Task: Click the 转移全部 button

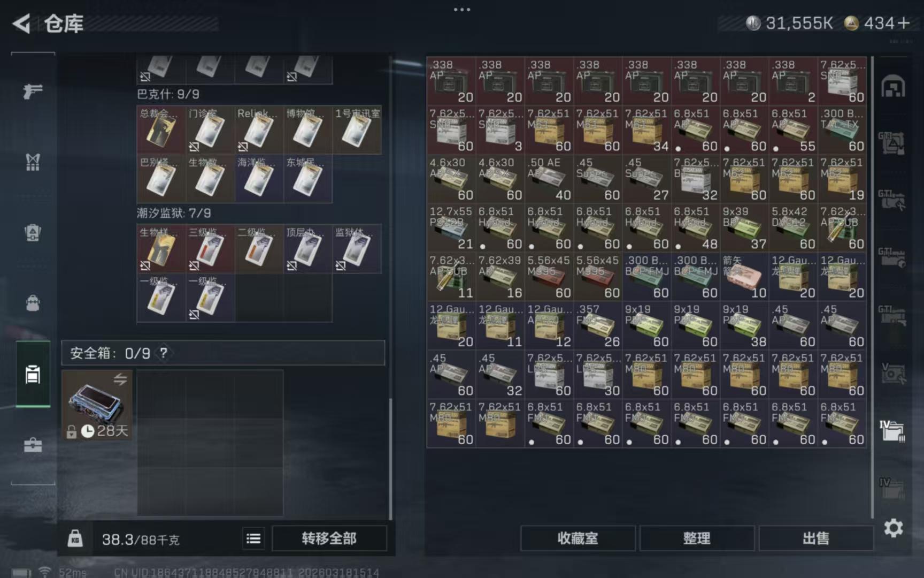Action: [x=329, y=538]
